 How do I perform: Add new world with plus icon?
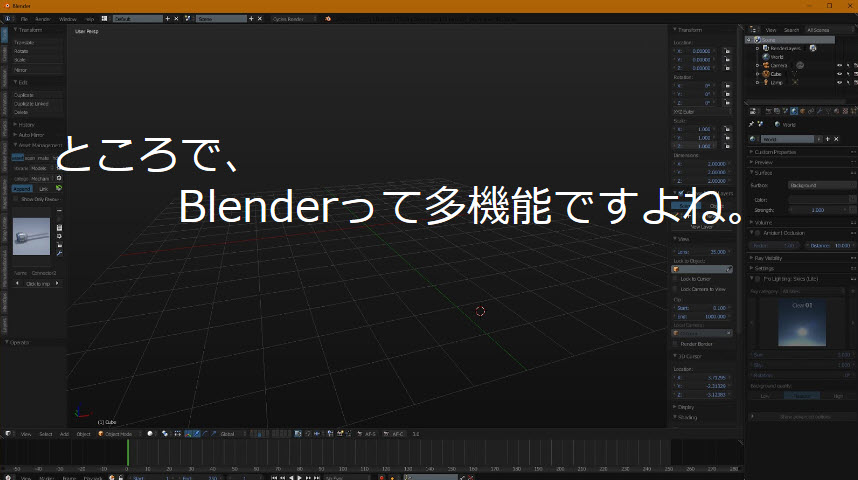pos(827,140)
